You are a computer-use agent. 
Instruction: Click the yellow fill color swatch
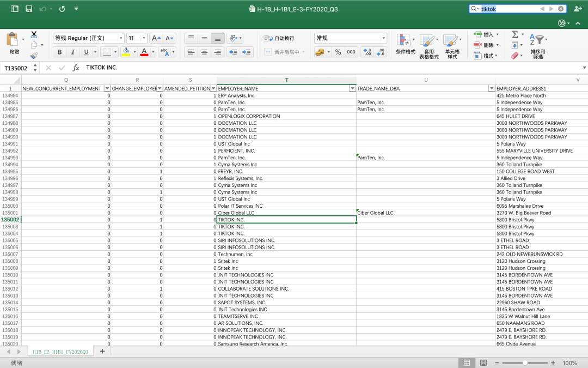pyautogui.click(x=126, y=52)
